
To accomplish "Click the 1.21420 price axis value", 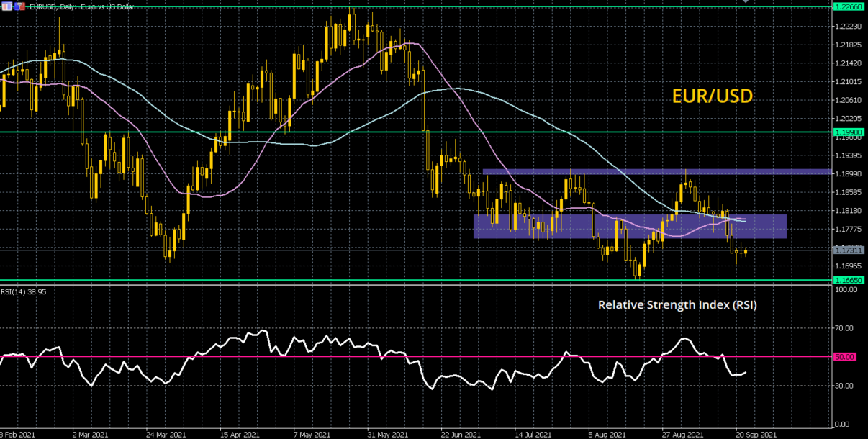I will pyautogui.click(x=848, y=63).
